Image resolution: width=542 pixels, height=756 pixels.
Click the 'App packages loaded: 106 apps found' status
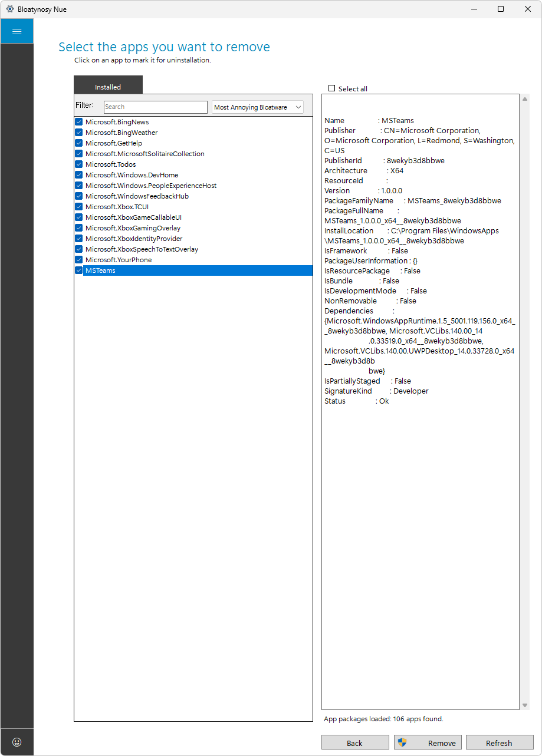pyautogui.click(x=383, y=719)
